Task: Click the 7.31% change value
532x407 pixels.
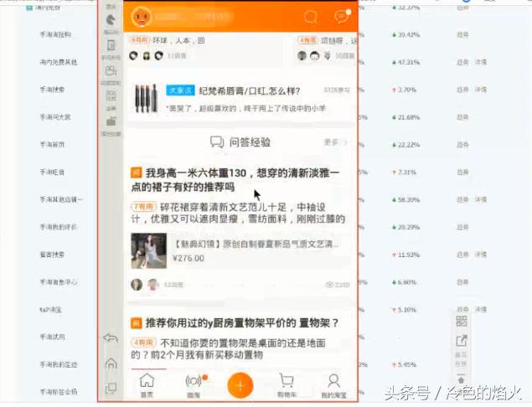Action: (x=406, y=173)
